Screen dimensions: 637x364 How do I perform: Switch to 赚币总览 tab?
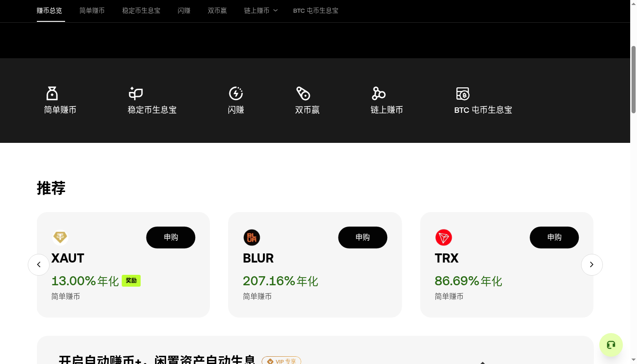[x=49, y=10]
